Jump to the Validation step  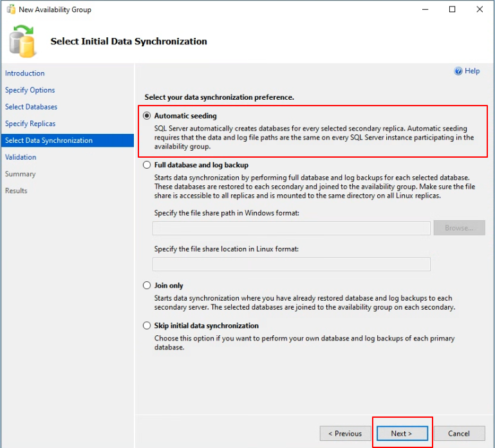coord(21,157)
